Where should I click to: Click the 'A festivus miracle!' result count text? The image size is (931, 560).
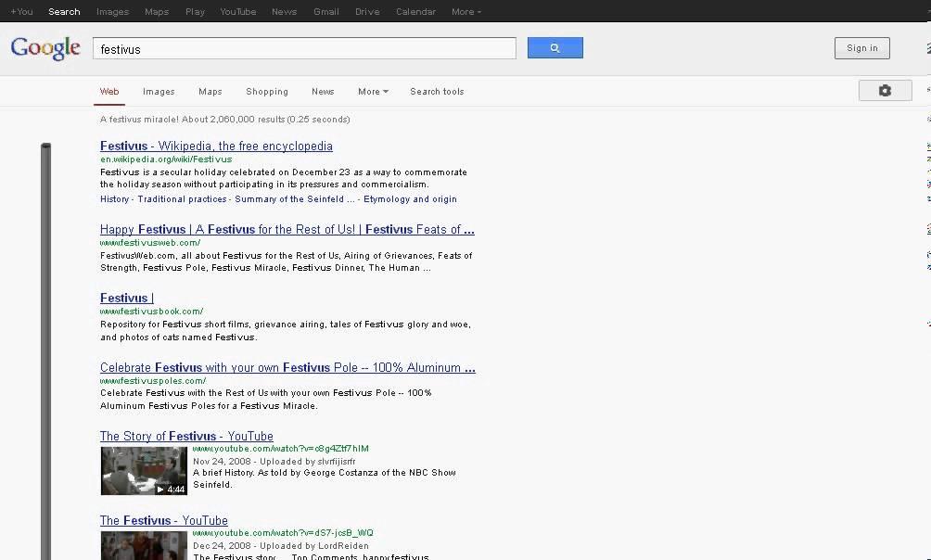pos(224,120)
